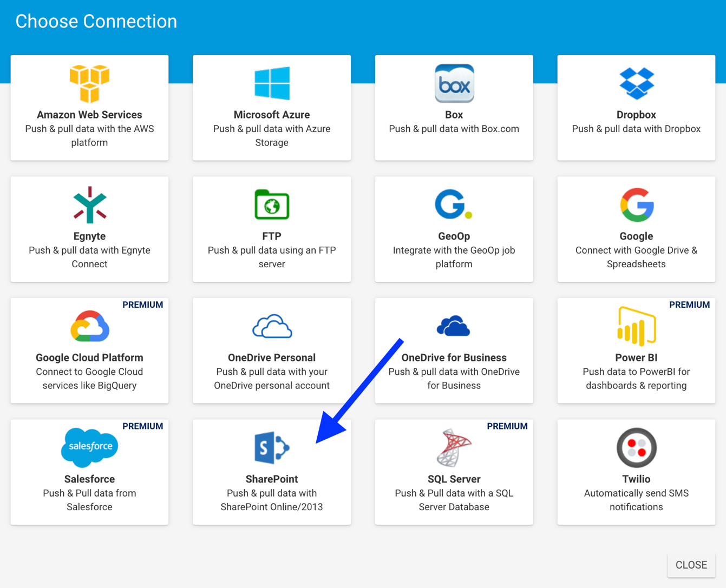
Task: Click 'Push & pull data with Egnyte Connect'
Action: click(90, 257)
